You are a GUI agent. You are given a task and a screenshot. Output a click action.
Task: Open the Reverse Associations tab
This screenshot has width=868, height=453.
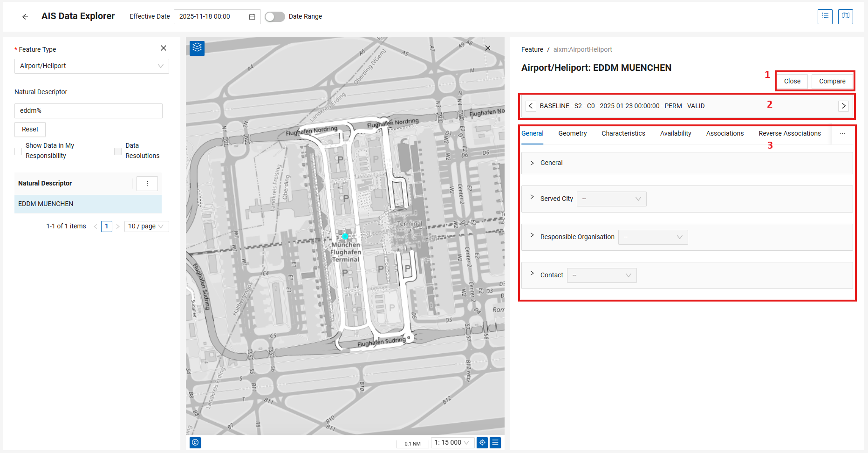pyautogui.click(x=790, y=133)
